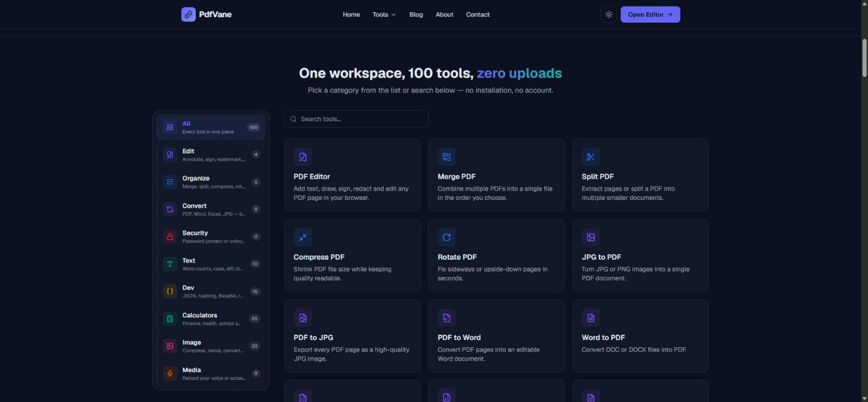868x402 pixels.
Task: Select the Edit category icon
Action: [x=170, y=154]
